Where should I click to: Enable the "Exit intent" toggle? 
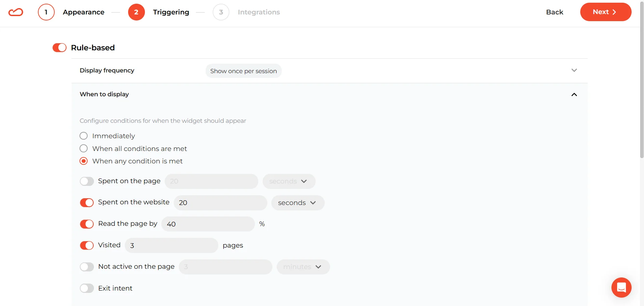pos(87,288)
